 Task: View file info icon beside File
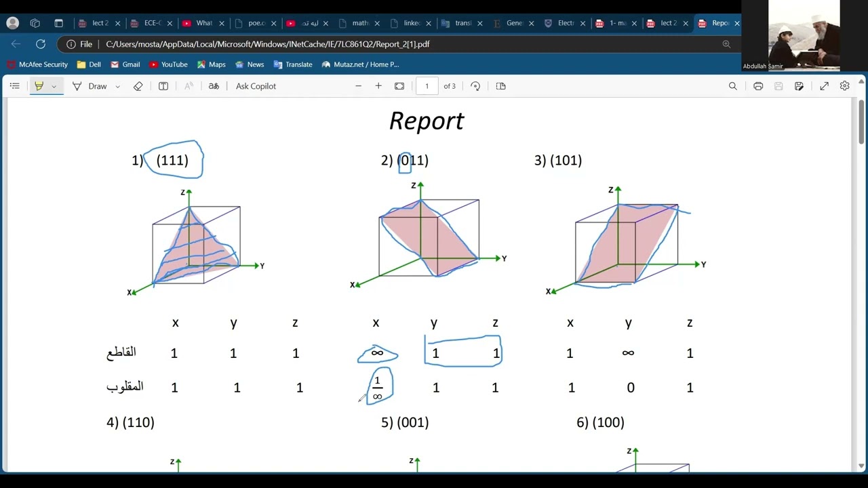click(71, 44)
